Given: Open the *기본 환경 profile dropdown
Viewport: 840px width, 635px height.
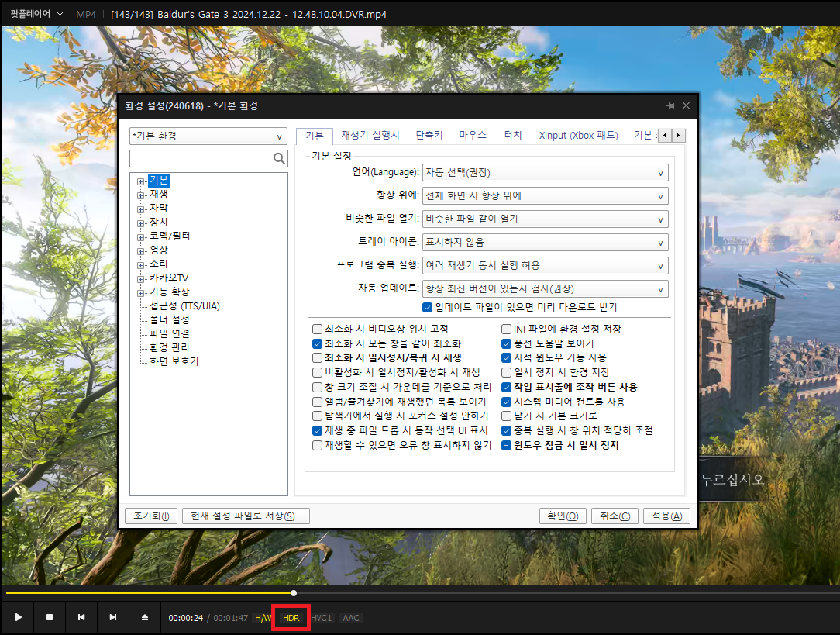Looking at the screenshot, I should 208,136.
